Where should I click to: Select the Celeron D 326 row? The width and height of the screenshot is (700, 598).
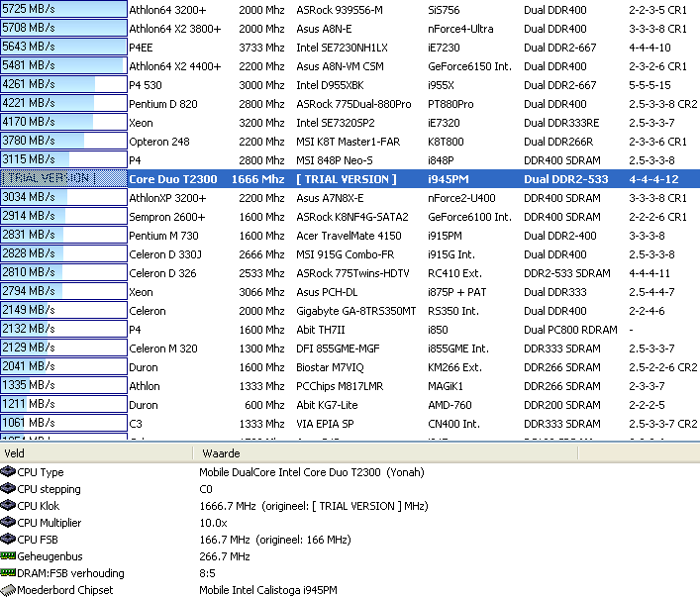[x=350, y=273]
